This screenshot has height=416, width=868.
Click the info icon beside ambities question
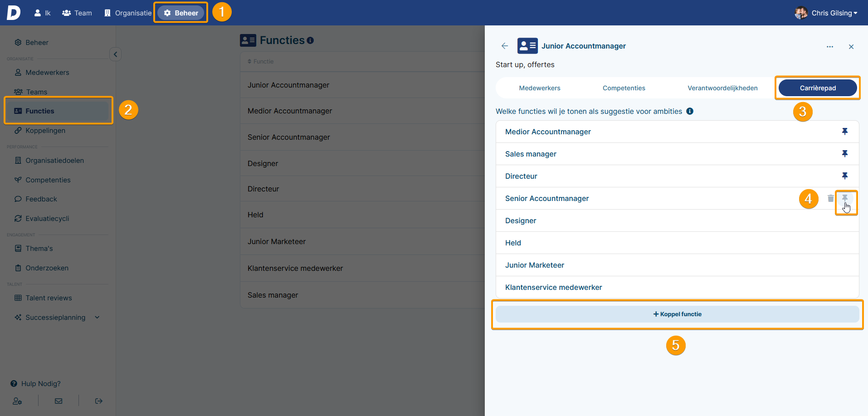pyautogui.click(x=690, y=111)
